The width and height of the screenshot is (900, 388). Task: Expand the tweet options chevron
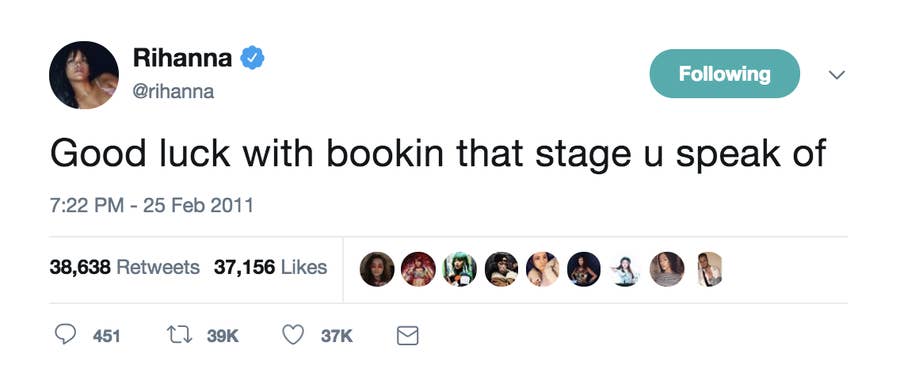pyautogui.click(x=837, y=75)
